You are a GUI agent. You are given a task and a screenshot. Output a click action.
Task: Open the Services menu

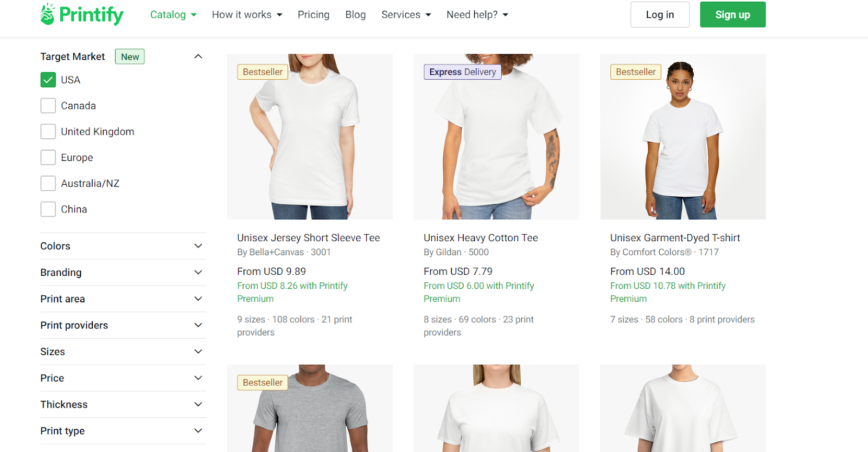pos(406,15)
